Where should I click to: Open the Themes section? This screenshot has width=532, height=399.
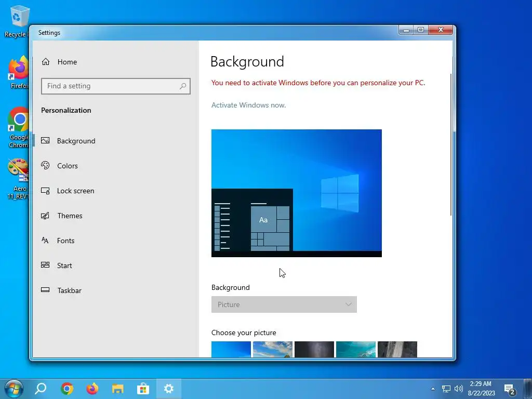(x=70, y=216)
